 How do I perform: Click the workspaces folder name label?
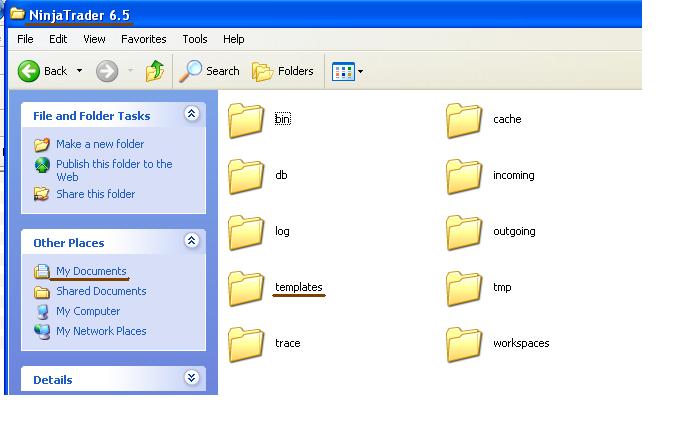(521, 343)
